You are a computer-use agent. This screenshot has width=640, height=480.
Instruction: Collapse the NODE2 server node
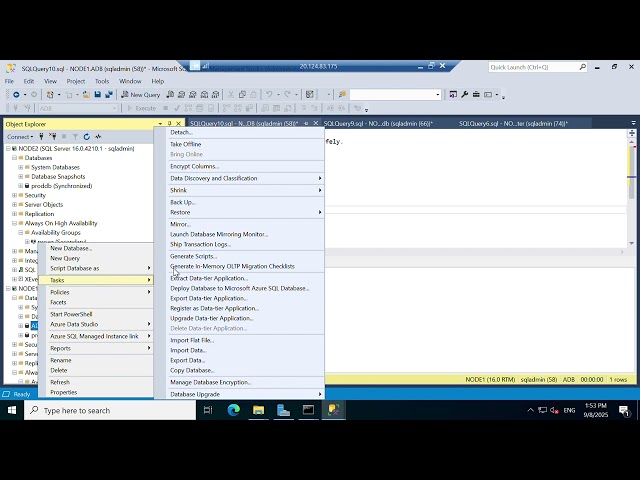pyautogui.click(x=8, y=149)
